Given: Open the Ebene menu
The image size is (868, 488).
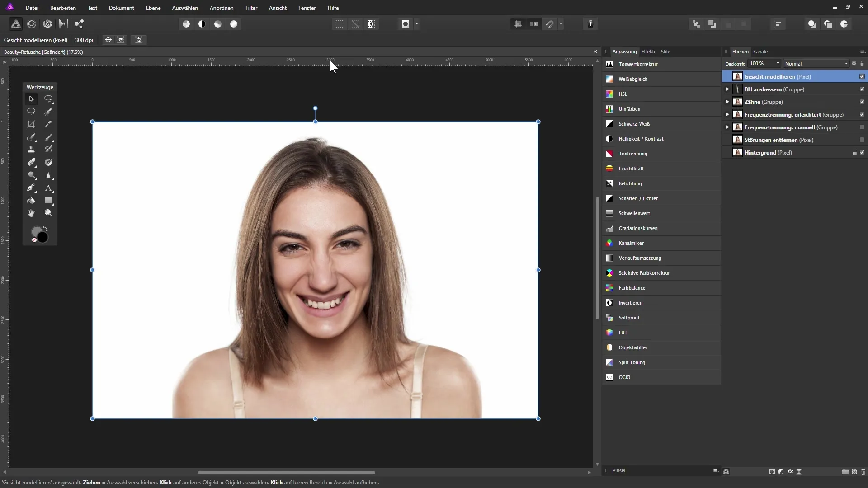Looking at the screenshot, I should point(153,8).
